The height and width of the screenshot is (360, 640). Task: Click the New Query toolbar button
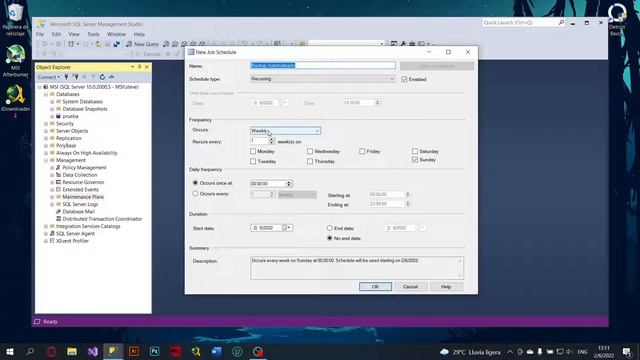tap(142, 44)
